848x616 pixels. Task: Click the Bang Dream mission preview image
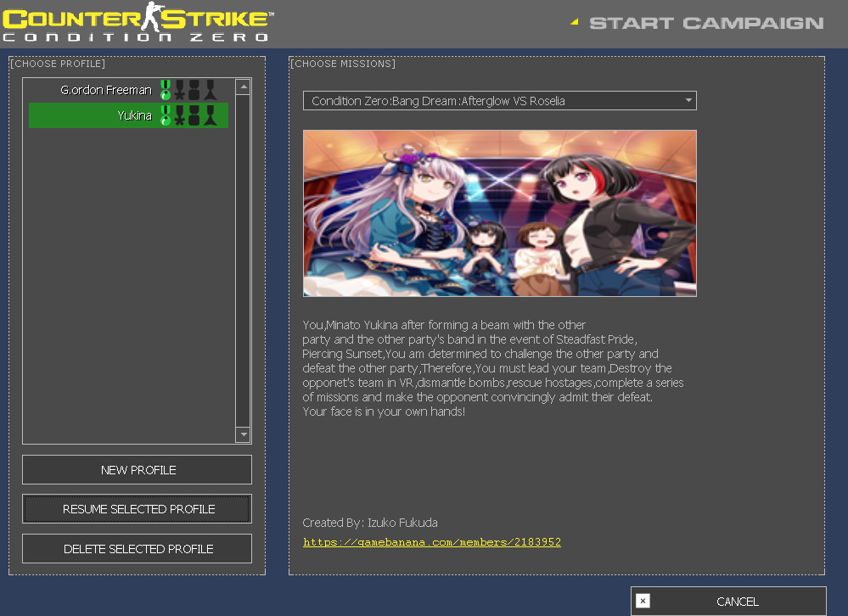[x=499, y=213]
